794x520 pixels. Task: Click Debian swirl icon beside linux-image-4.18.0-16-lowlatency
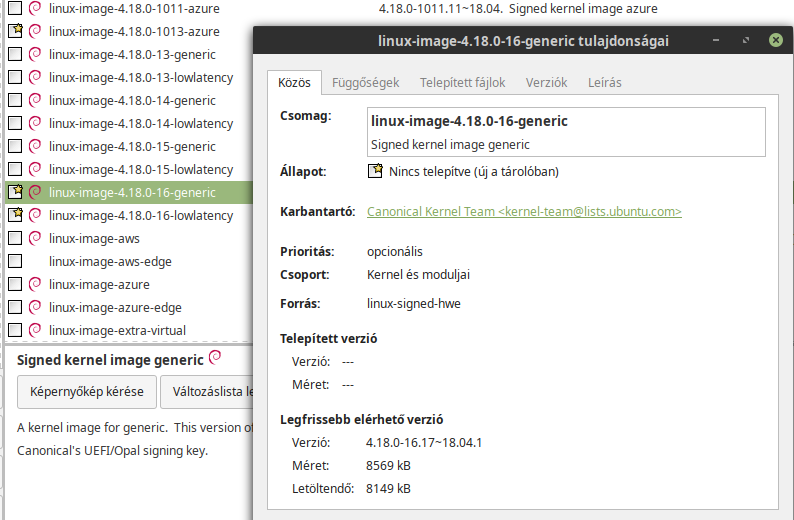pyautogui.click(x=35, y=215)
